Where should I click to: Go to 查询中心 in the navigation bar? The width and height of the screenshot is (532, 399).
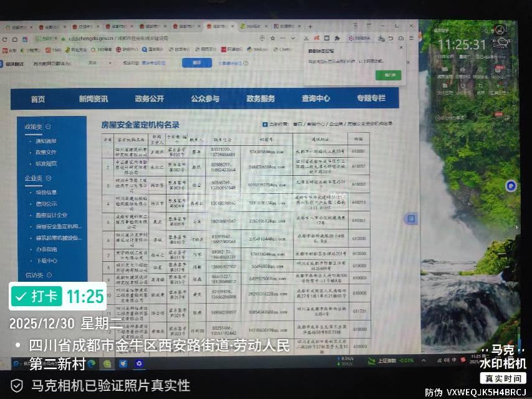[x=316, y=99]
